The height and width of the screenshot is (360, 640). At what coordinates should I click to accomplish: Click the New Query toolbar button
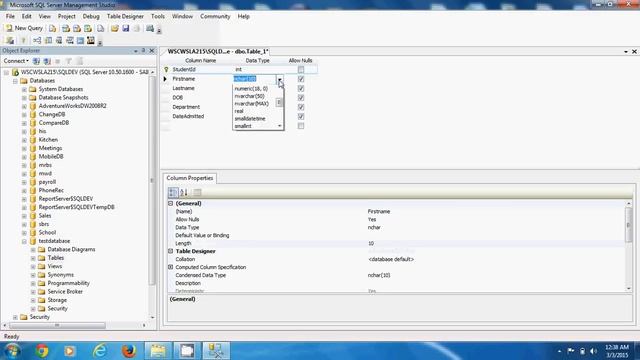(x=24, y=28)
